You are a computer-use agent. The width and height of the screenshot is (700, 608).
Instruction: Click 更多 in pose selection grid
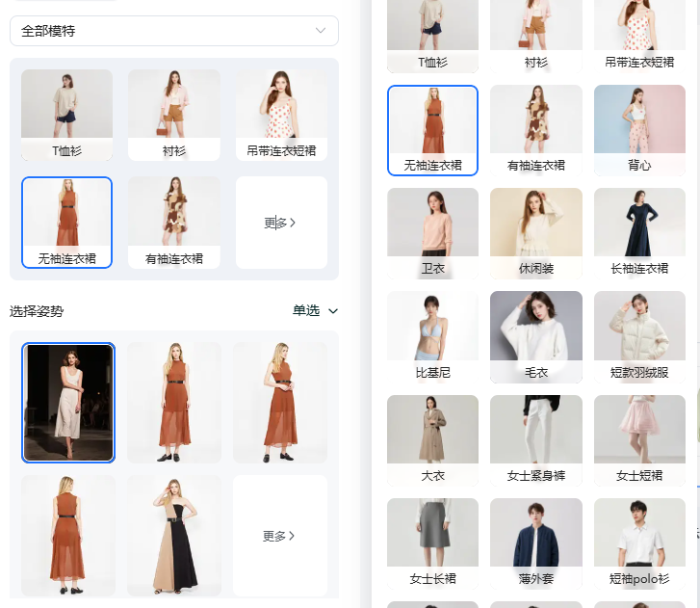tap(280, 536)
